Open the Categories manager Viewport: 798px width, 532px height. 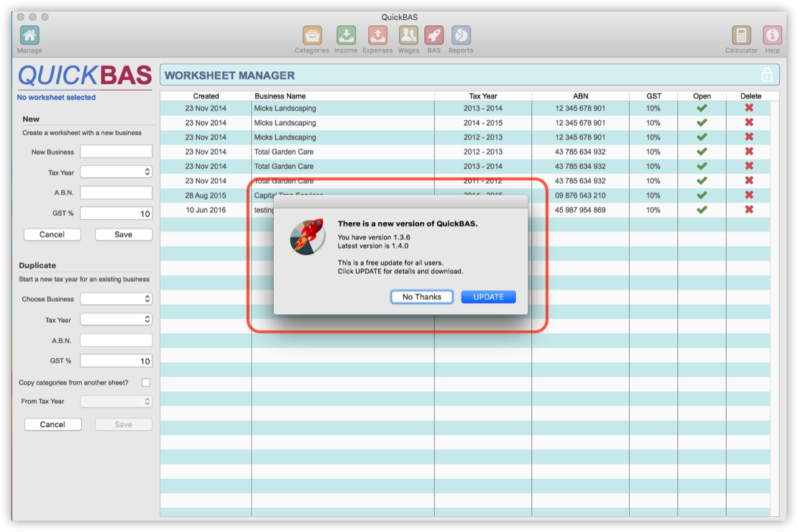tap(311, 36)
